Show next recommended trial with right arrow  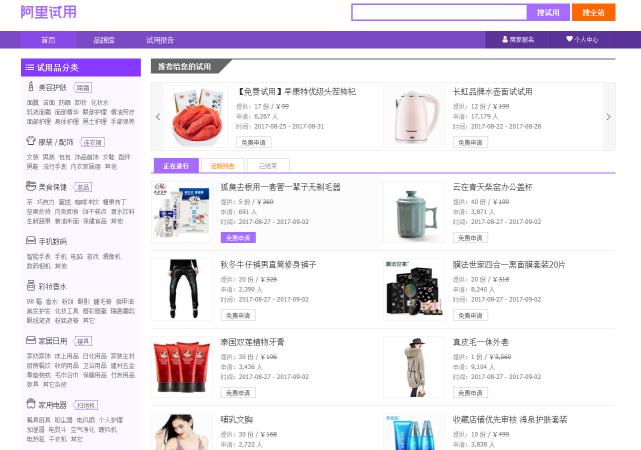point(608,117)
